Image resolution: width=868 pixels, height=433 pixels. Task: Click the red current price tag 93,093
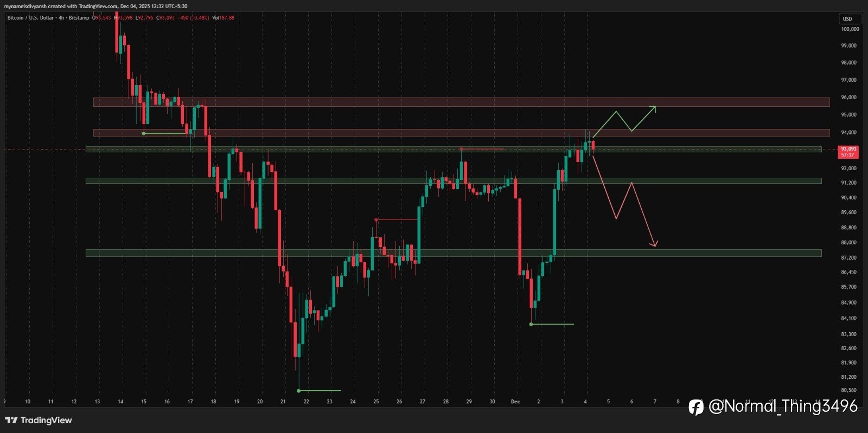848,151
